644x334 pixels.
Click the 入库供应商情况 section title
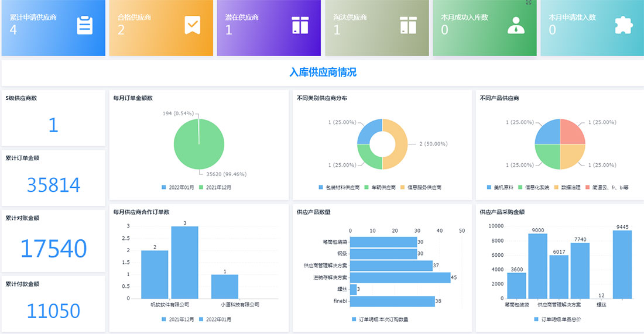[x=323, y=73]
